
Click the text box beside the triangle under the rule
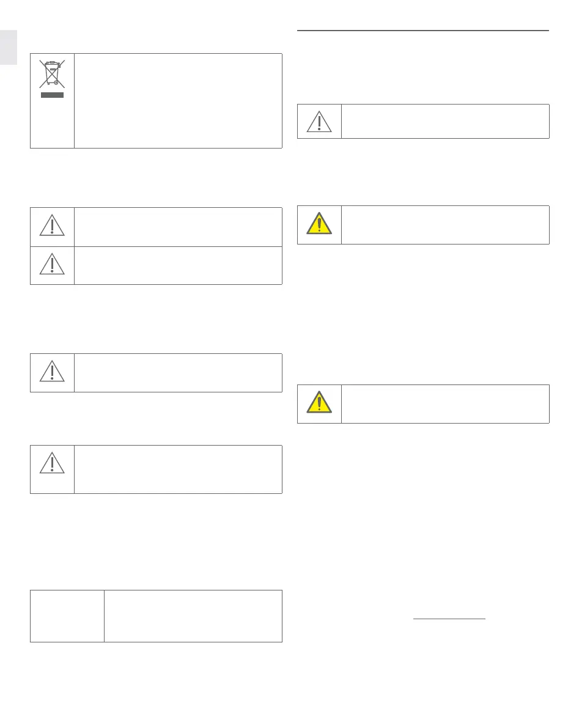tap(445, 121)
